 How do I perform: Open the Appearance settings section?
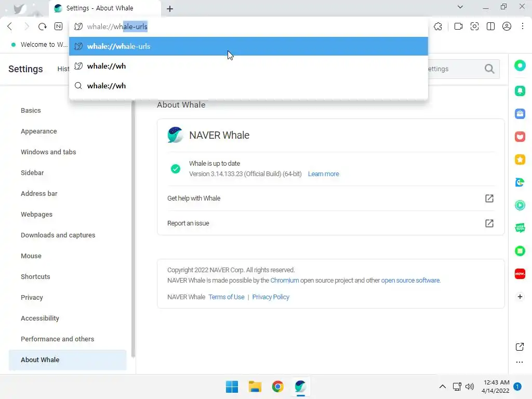click(38, 131)
